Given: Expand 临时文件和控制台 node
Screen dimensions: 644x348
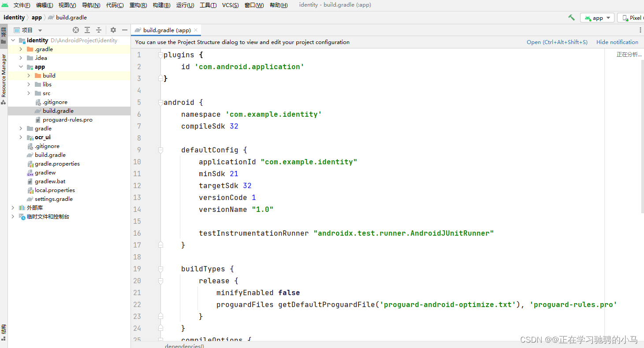Looking at the screenshot, I should [13, 216].
